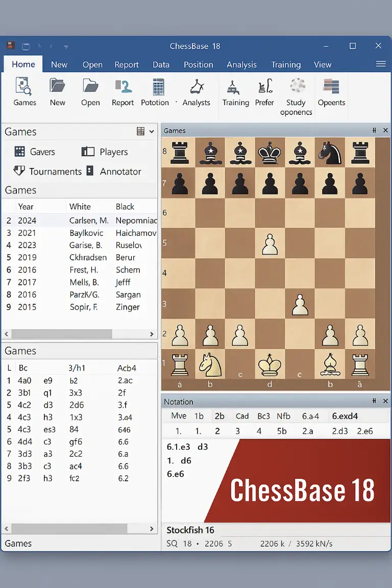The width and height of the screenshot is (392, 588).
Task: Click the Pototion board icon
Action: 155,92
